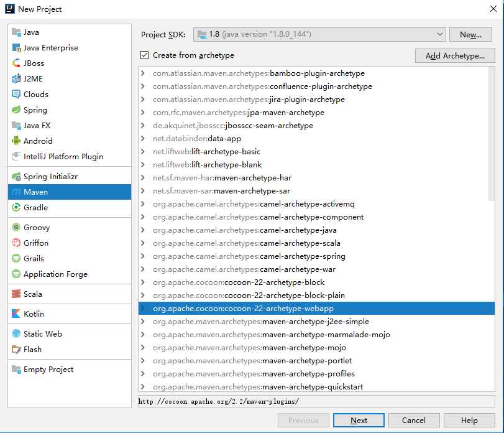The height and width of the screenshot is (433, 504).
Task: Select camel-archetype-scala row
Action: (316, 243)
